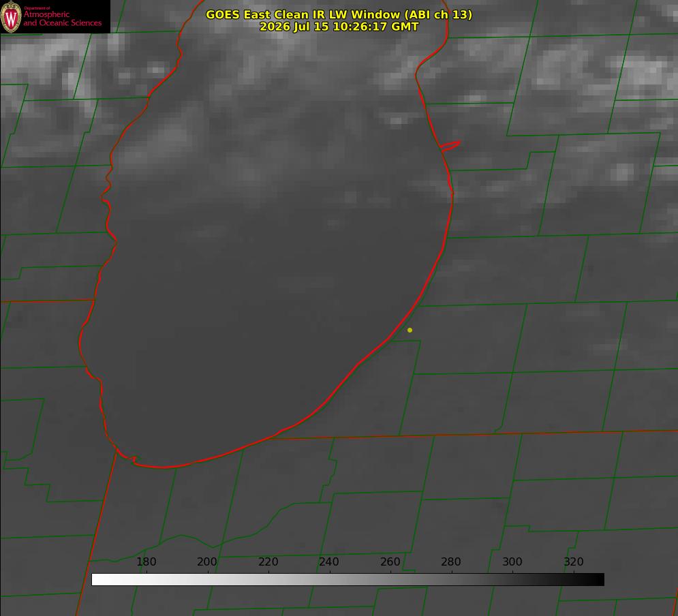
Task: Open the Atmospheric and Oceanic Sciences label
Action: point(62,18)
